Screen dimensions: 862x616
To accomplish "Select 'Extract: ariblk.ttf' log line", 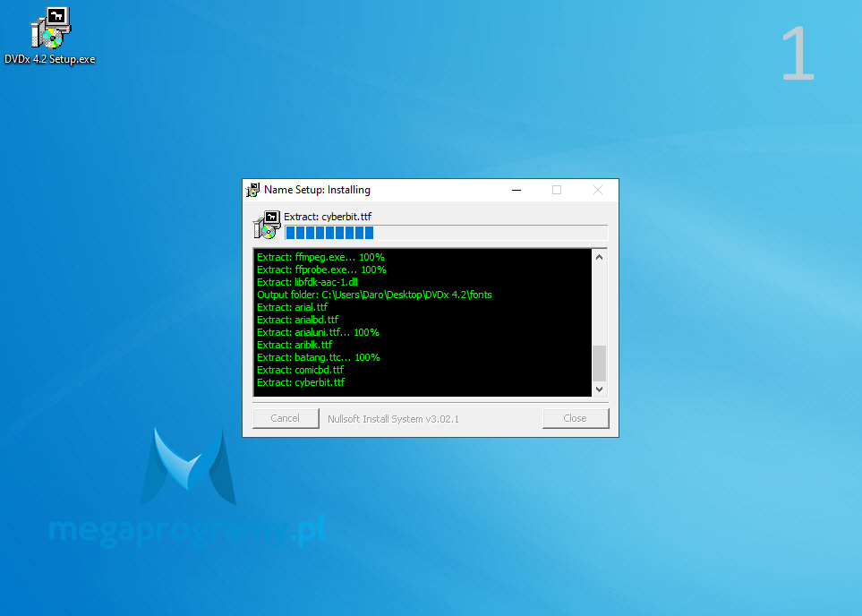I will point(294,345).
